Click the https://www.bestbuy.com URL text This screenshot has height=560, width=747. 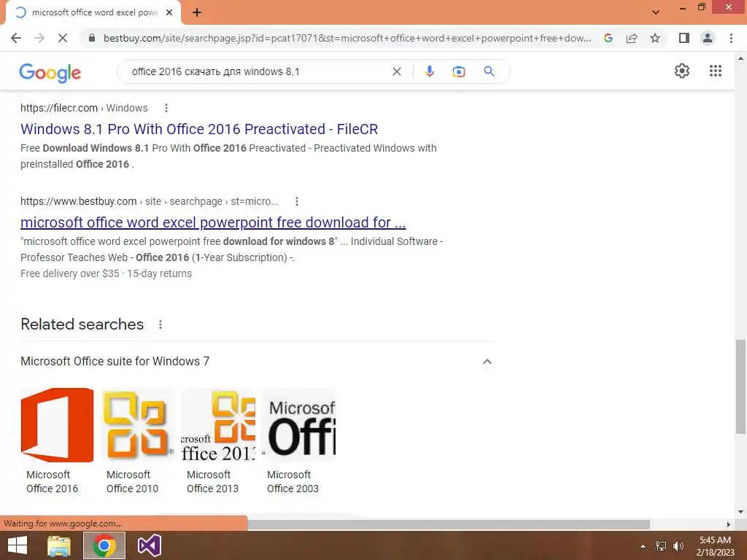coord(79,201)
